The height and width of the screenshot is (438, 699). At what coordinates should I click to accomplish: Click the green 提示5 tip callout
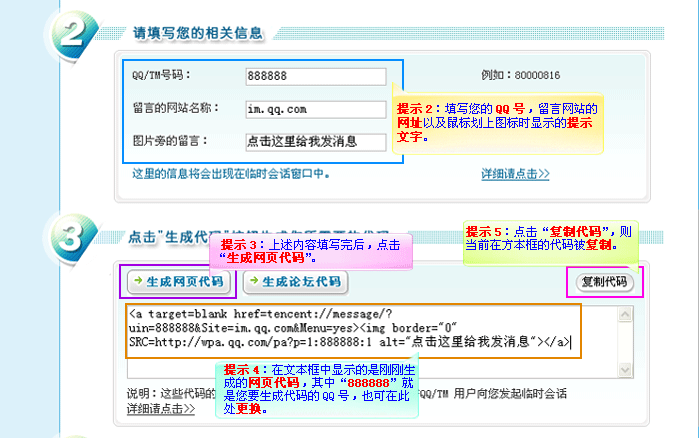coord(548,237)
